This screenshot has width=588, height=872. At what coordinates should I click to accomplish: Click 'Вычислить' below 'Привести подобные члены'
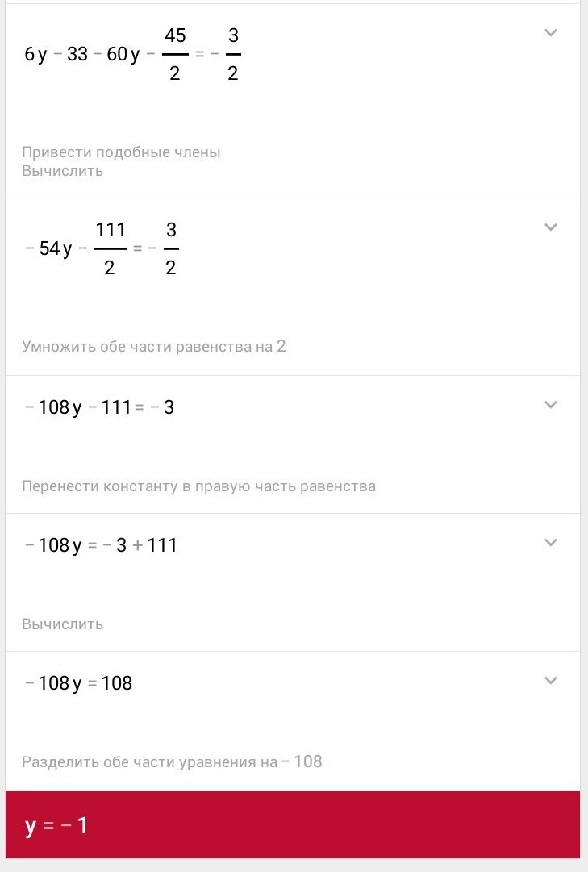tap(62, 171)
